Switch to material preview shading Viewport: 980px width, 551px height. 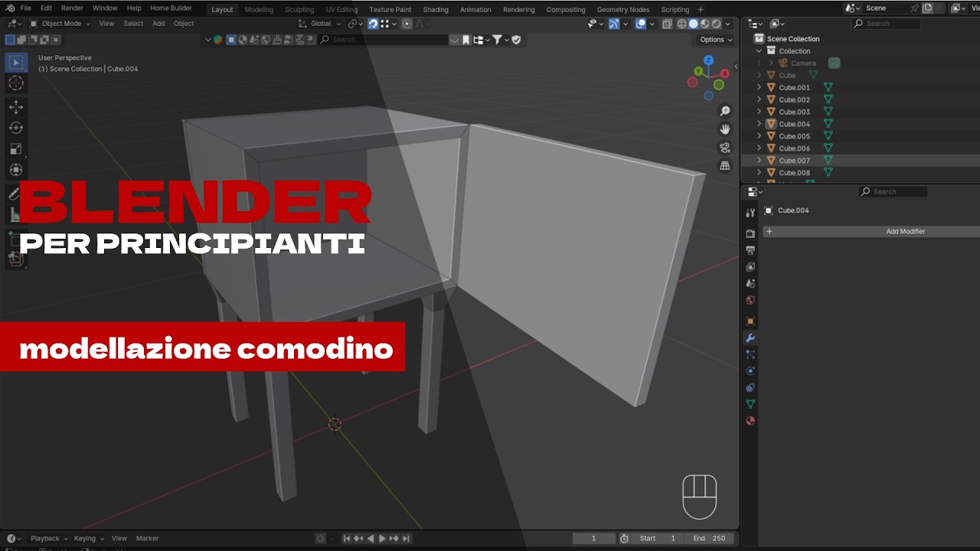(705, 24)
